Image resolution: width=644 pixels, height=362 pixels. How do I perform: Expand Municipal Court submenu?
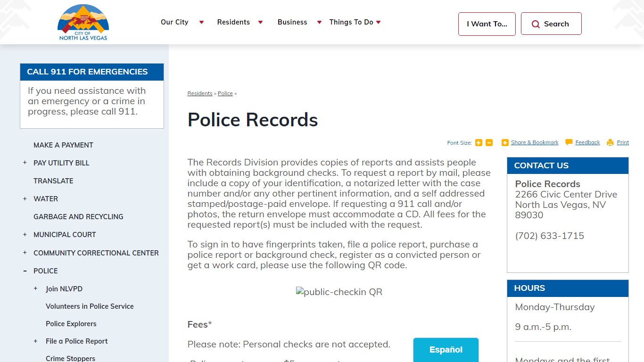(x=25, y=235)
